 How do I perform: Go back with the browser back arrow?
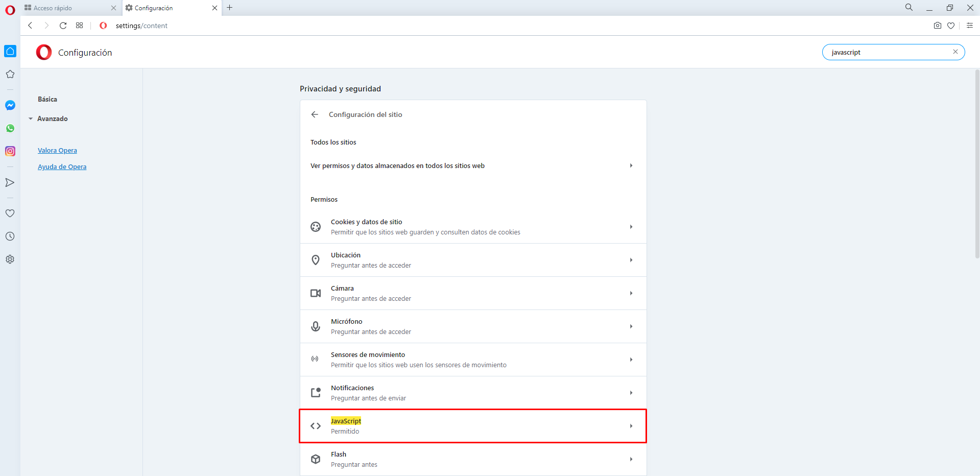(x=30, y=26)
